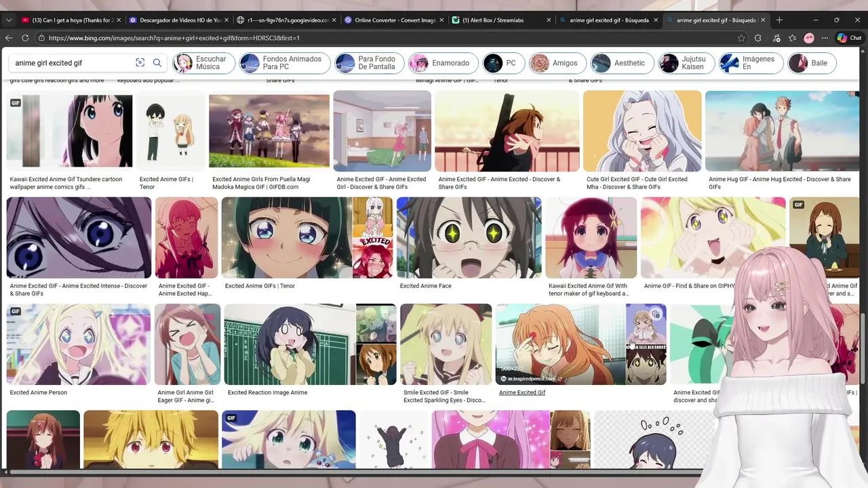Open 'Excited Reaction Image Anime' caption link

click(267, 392)
